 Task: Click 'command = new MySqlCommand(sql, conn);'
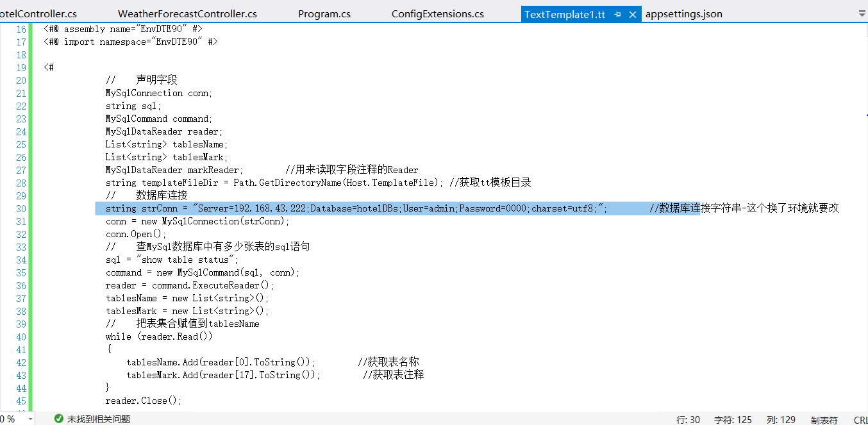click(x=203, y=272)
